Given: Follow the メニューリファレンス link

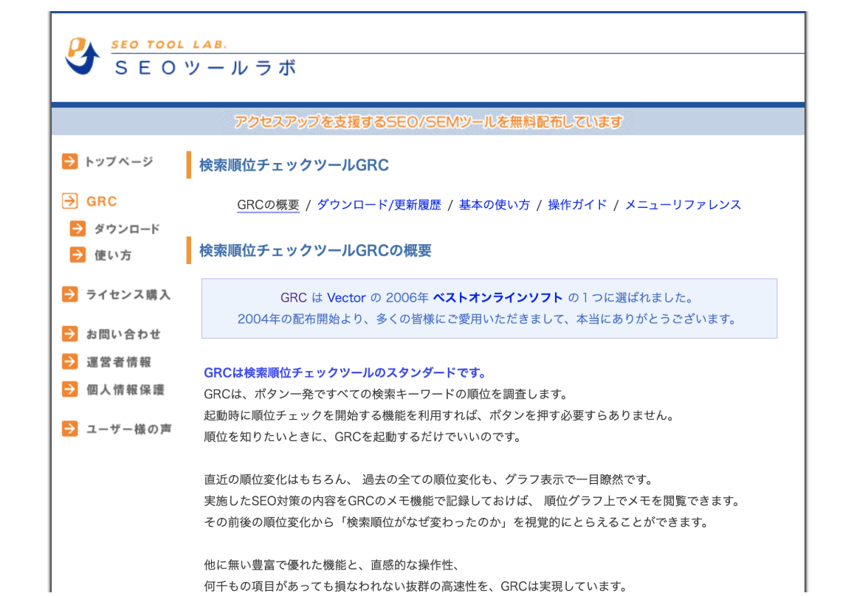Looking at the screenshot, I should pos(683,205).
